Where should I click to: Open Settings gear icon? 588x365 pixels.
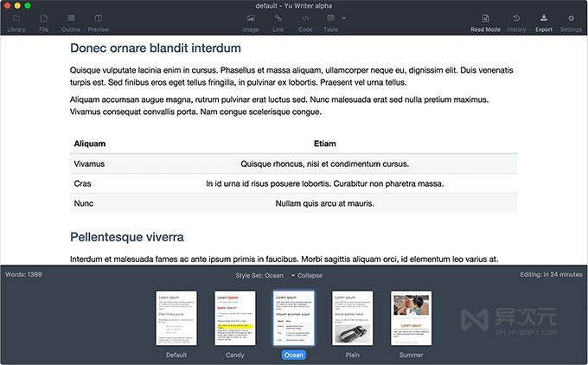tap(571, 18)
